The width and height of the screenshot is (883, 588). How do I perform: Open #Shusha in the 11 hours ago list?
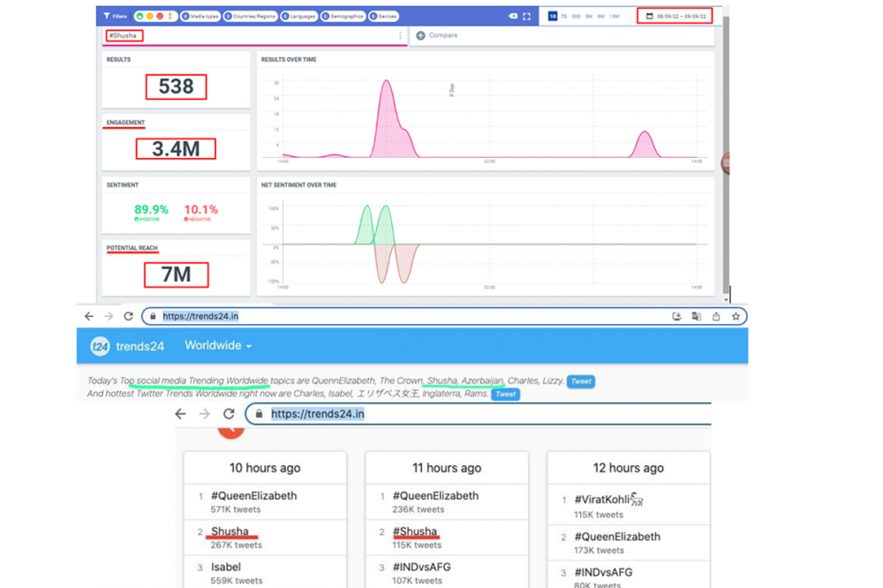click(415, 531)
